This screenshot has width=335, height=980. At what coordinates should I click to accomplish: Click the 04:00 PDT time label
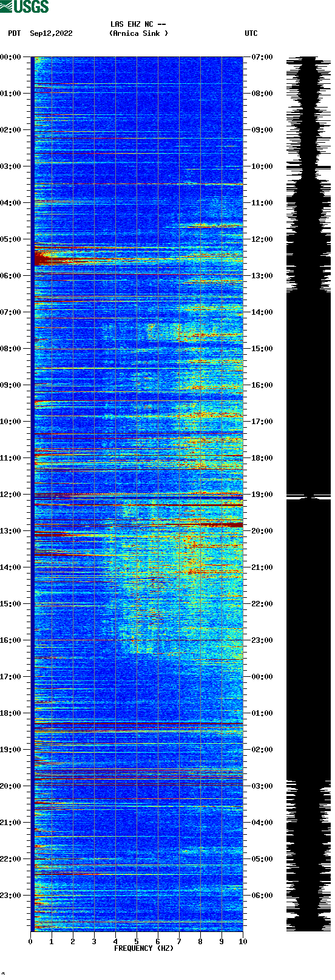(11, 203)
